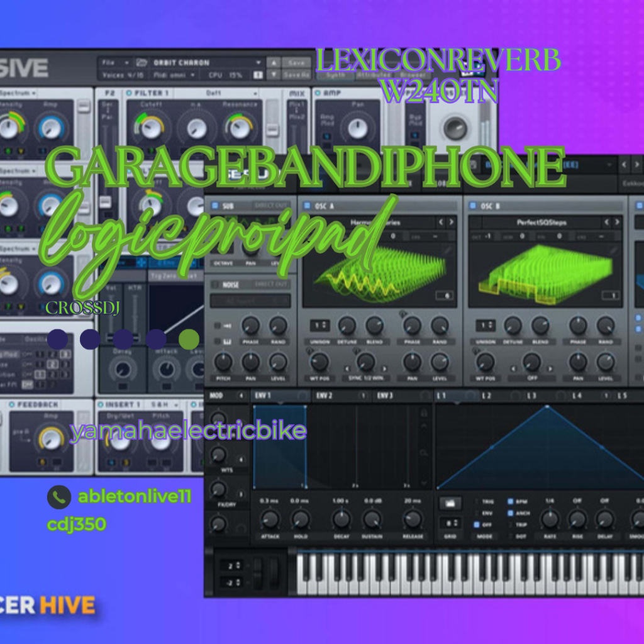Toggle the AMP section power in Massive

(x=318, y=93)
